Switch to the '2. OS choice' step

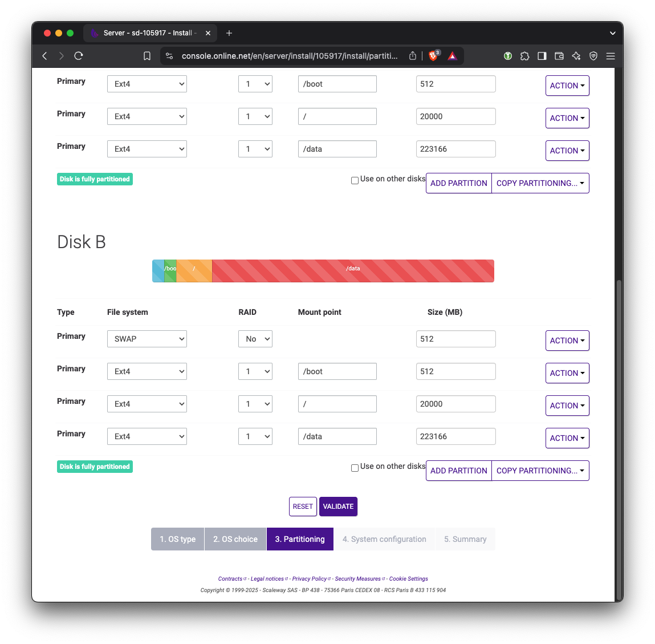point(235,539)
